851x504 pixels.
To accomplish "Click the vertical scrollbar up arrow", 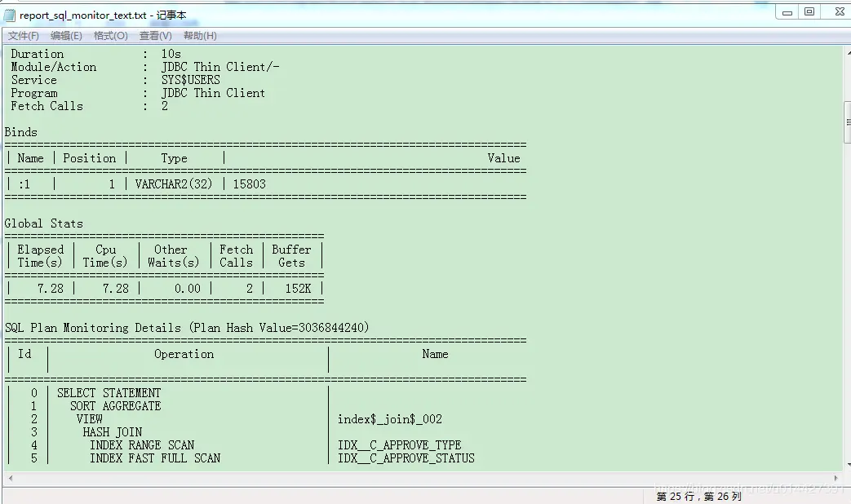I will [x=848, y=53].
